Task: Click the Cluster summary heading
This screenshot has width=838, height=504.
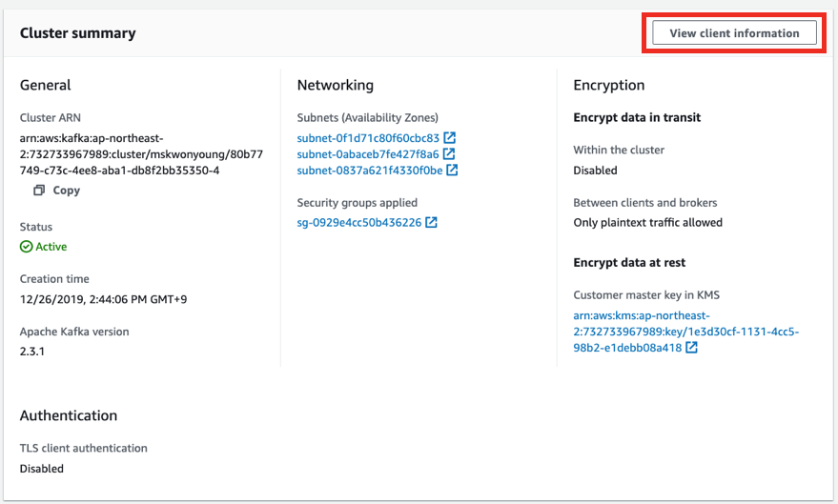Action: (x=77, y=33)
